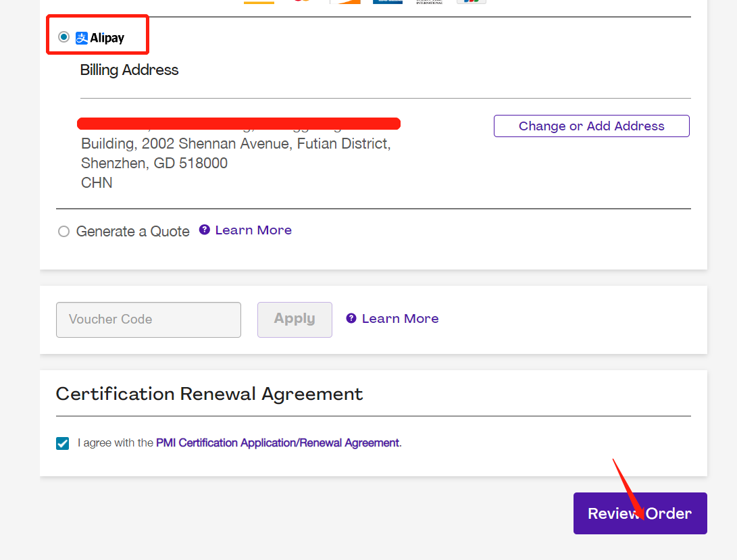Click the Billing Address heading

pos(129,70)
